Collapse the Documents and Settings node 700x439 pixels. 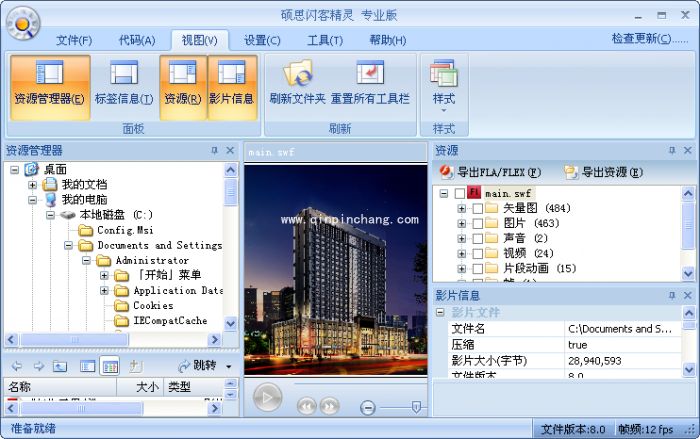click(68, 245)
